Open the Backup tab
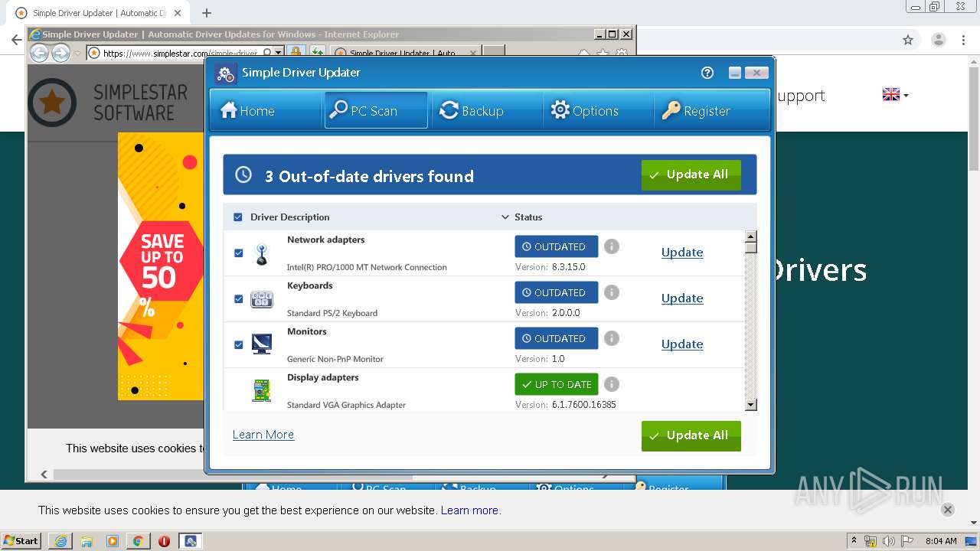Viewport: 980px width, 551px height. click(x=487, y=111)
